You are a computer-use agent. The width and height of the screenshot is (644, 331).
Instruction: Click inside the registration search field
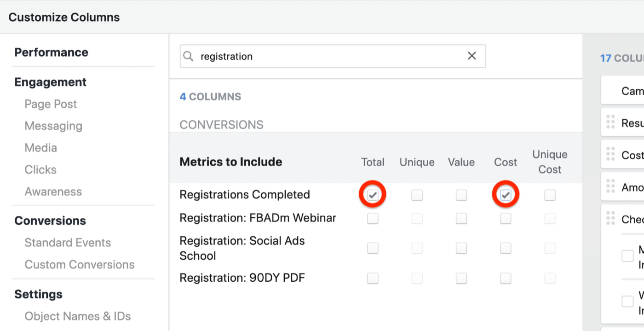click(x=322, y=56)
